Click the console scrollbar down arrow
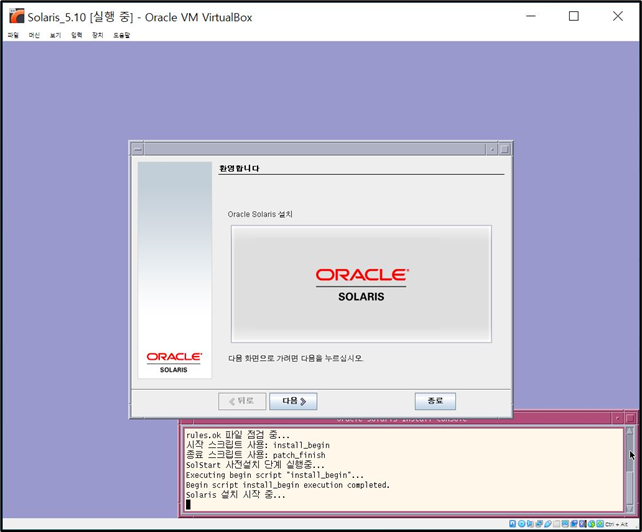 click(x=630, y=509)
